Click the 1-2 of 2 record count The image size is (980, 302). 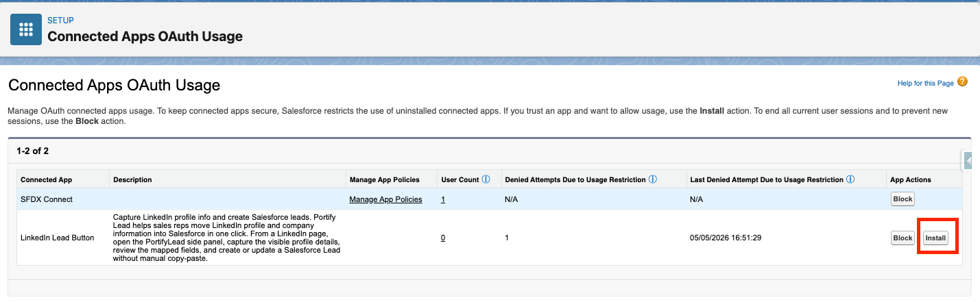pyautogui.click(x=32, y=150)
